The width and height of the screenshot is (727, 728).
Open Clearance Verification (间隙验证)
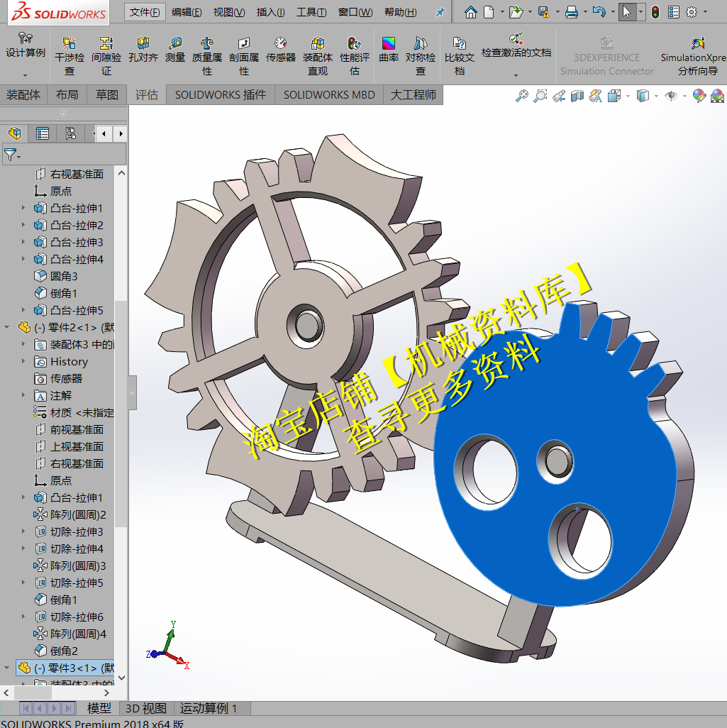tap(106, 57)
